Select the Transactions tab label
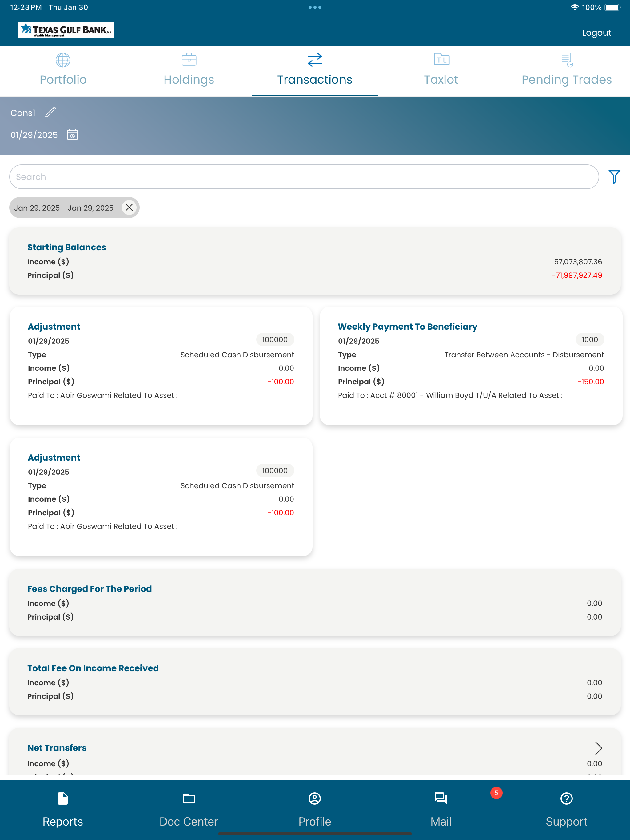 pyautogui.click(x=315, y=79)
